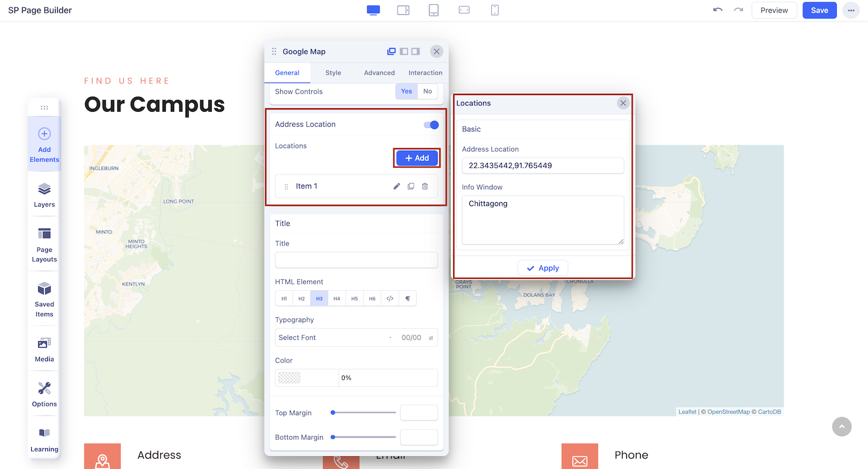The image size is (868, 469).
Task: Add a new location
Action: 417,158
